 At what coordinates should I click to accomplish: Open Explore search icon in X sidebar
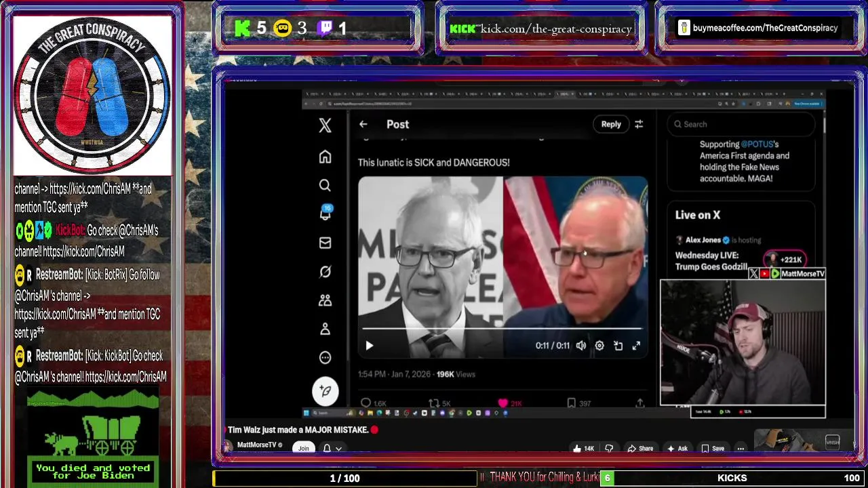325,186
